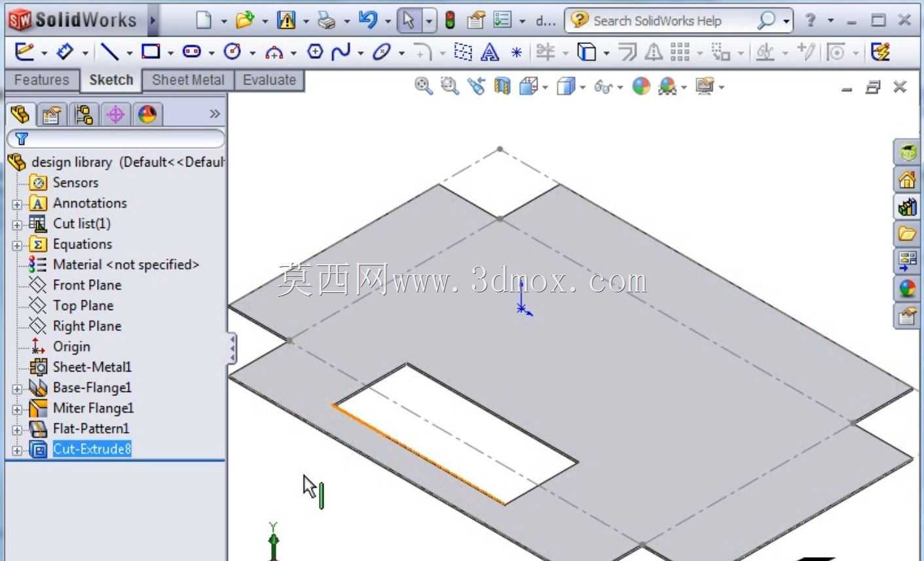Open the Rectangle tool dropdown arrow

(170, 52)
